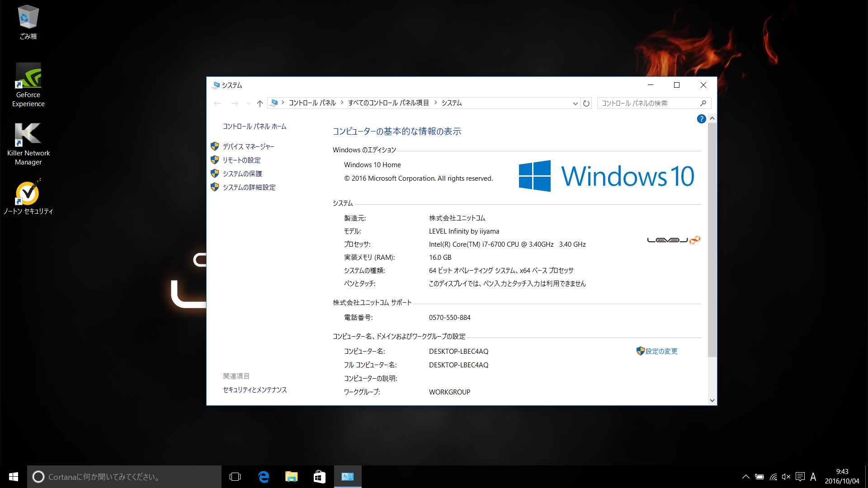The width and height of the screenshot is (868, 488).
Task: Click the refresh button beside the address bar
Action: click(x=586, y=103)
